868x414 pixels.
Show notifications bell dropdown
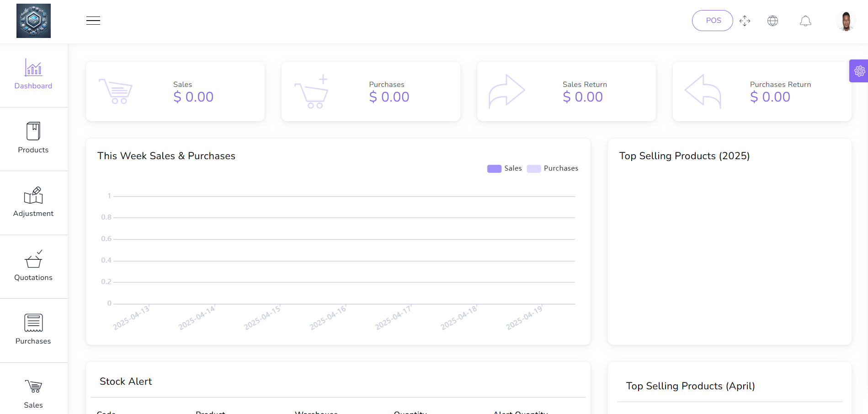805,21
